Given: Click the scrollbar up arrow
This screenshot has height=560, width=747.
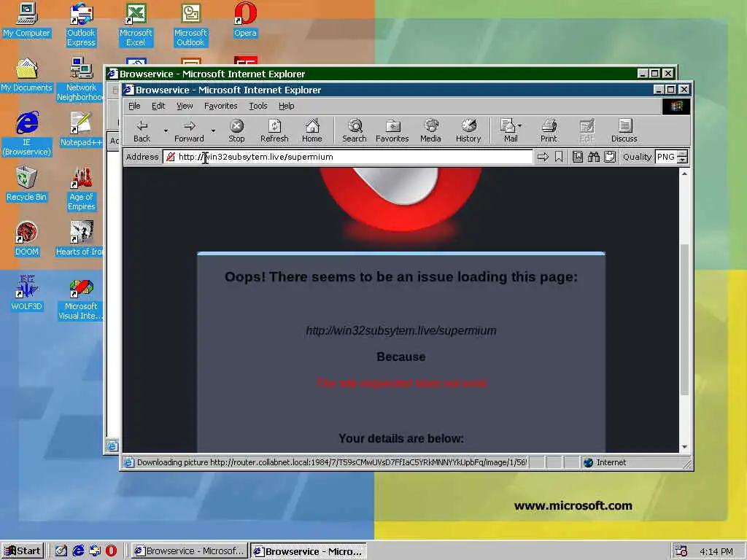Looking at the screenshot, I should (684, 174).
